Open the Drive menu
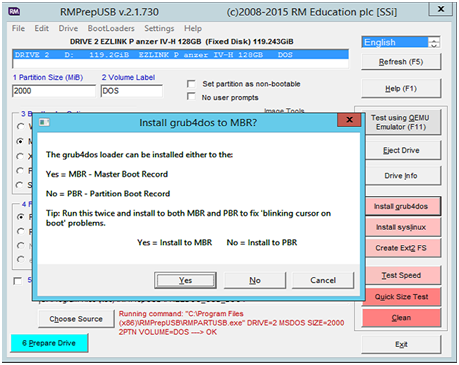Screen dimensions: 459x365 click(68, 28)
